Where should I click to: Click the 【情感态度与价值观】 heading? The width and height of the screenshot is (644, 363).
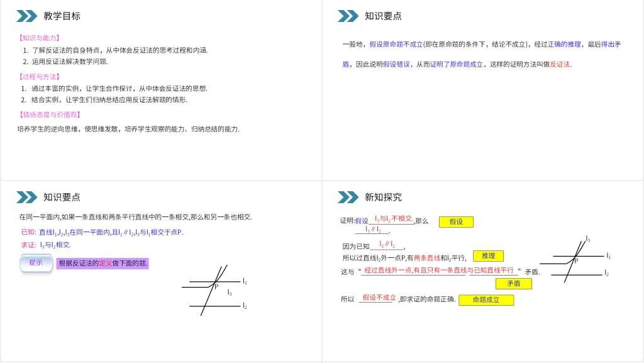click(50, 114)
